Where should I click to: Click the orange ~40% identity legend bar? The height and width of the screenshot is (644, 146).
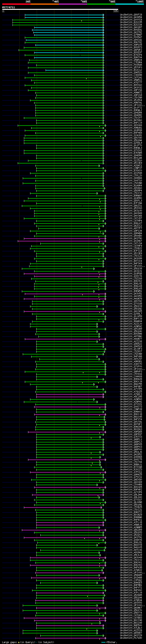45,4
